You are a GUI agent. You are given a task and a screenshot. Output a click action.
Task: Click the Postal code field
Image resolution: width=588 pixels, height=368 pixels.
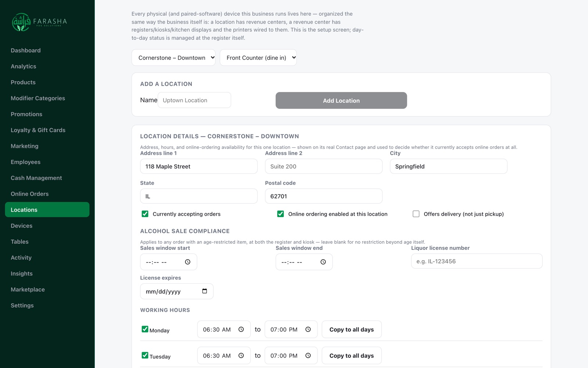tap(324, 196)
